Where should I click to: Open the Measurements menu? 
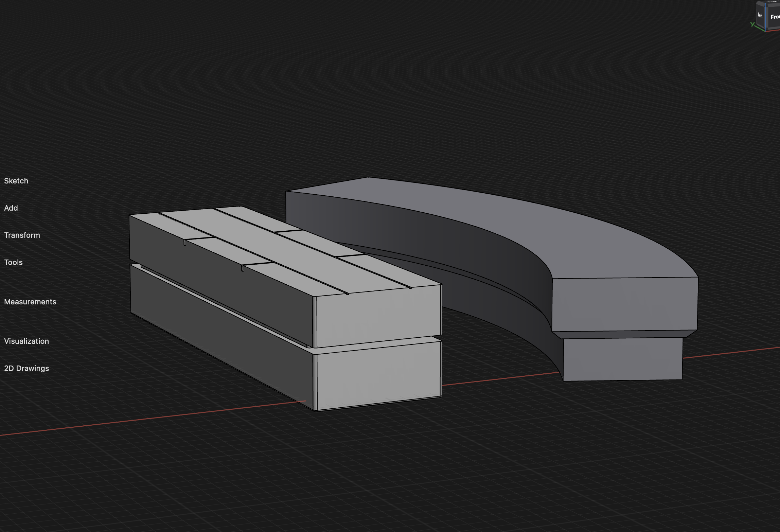30,302
